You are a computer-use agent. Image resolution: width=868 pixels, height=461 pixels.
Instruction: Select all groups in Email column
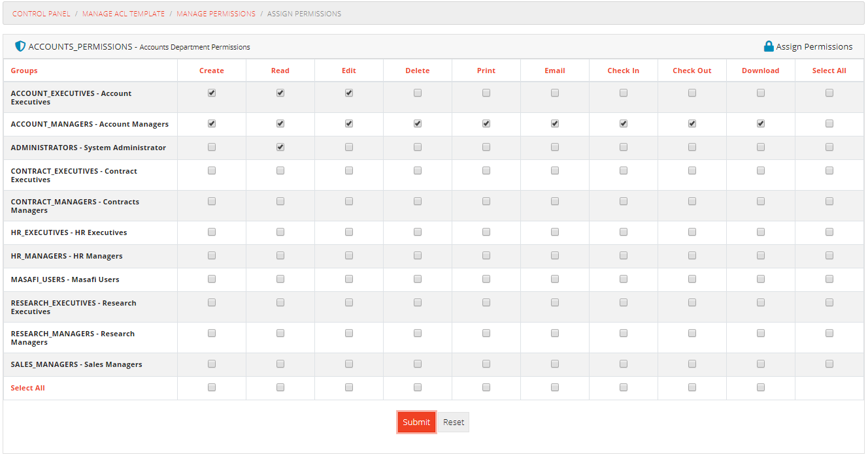[555, 387]
